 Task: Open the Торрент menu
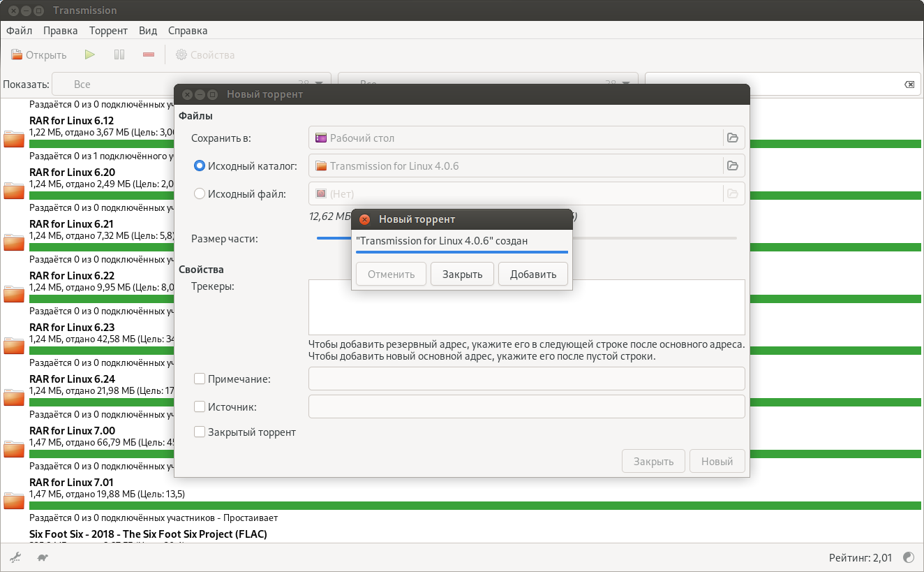tap(108, 31)
